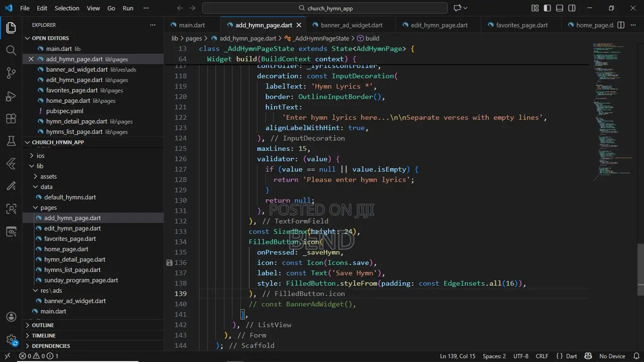644x362 pixels.
Task: Click the save icon preview on line 136
Action: coord(169,263)
